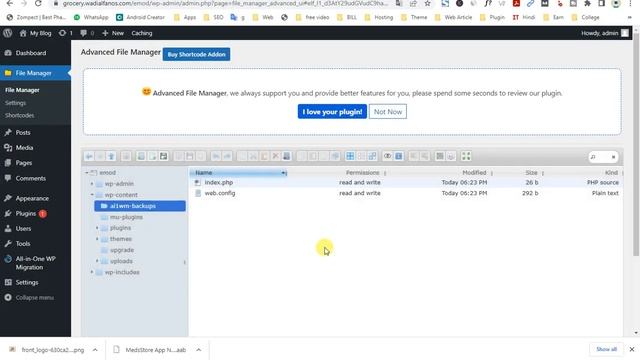Select the mu-plugins folder
The height and width of the screenshot is (360, 640).
126,217
